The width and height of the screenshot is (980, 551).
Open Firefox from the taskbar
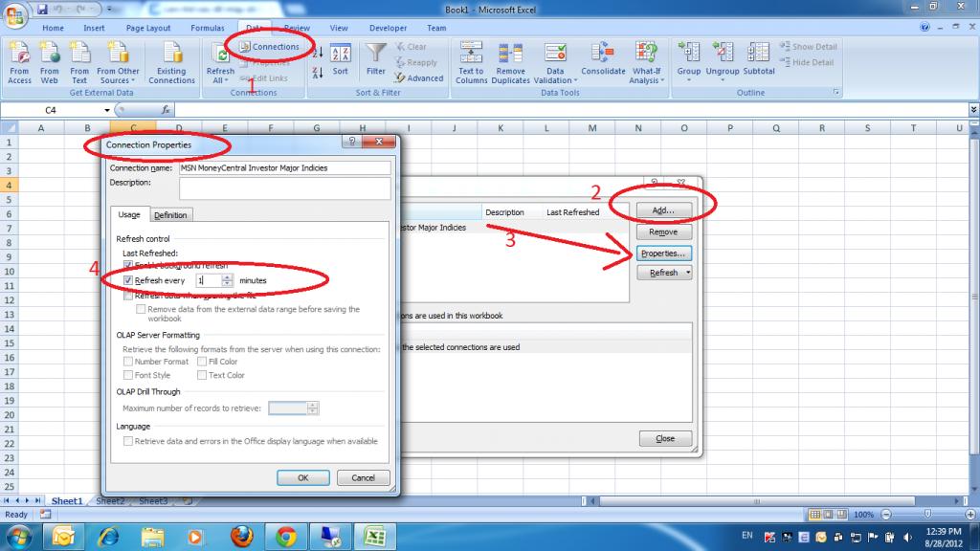click(x=241, y=536)
